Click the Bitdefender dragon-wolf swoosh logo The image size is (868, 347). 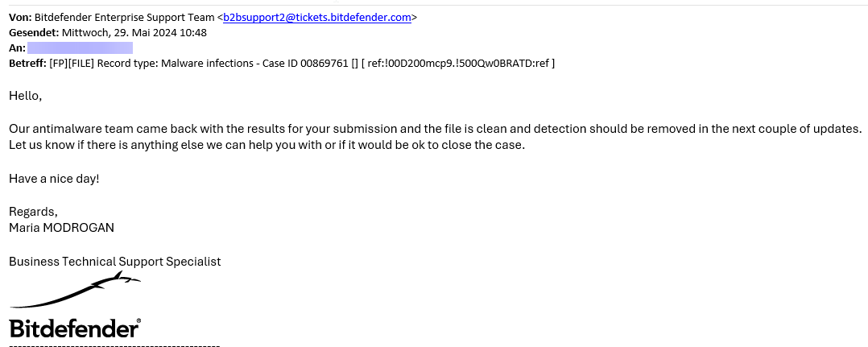[x=76, y=290]
